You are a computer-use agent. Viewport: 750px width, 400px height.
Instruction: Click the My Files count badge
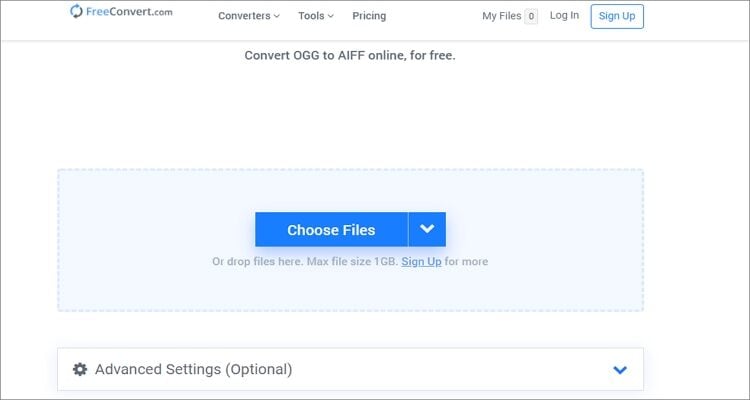coord(531,16)
